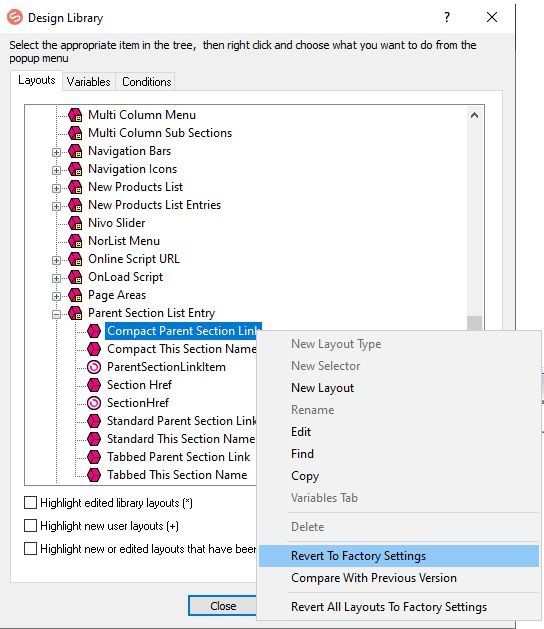Click the Nivo Slider layout type icon
Screen dimensions: 544x629
coord(75,223)
